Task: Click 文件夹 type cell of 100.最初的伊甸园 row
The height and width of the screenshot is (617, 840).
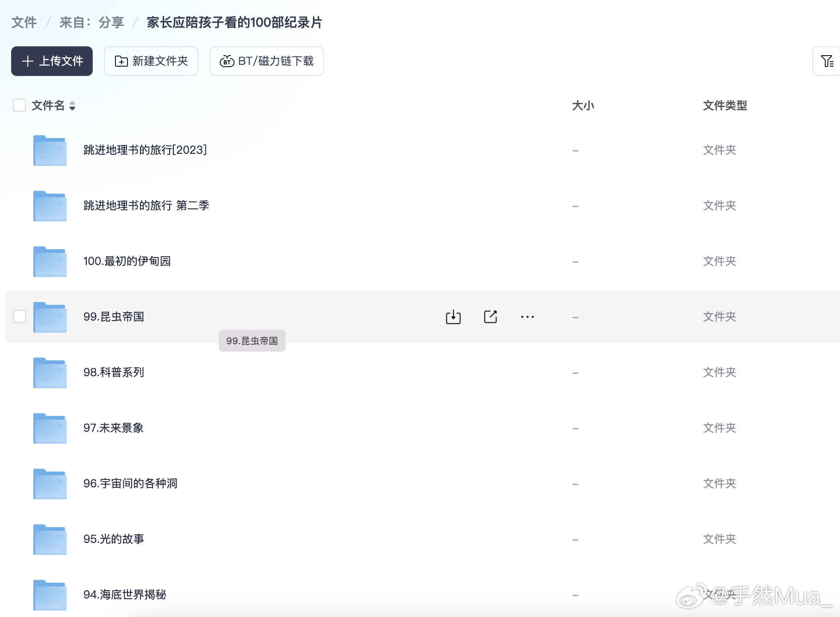Action: (x=719, y=261)
